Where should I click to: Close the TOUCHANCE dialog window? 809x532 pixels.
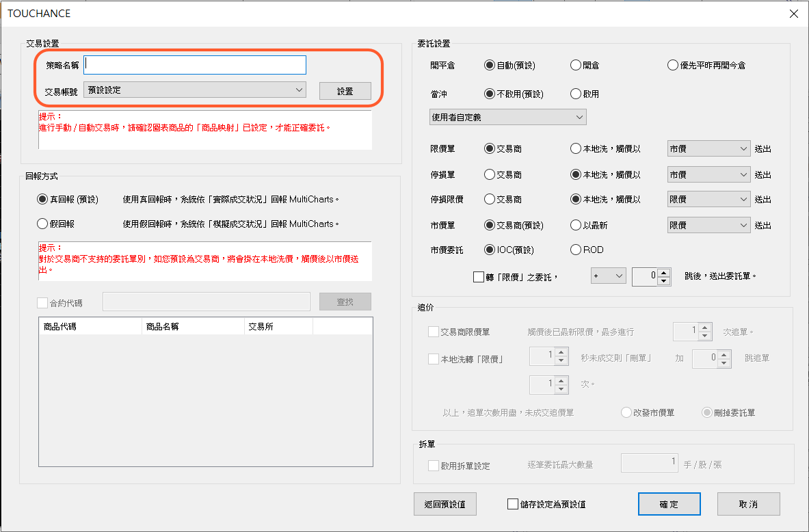pos(794,14)
